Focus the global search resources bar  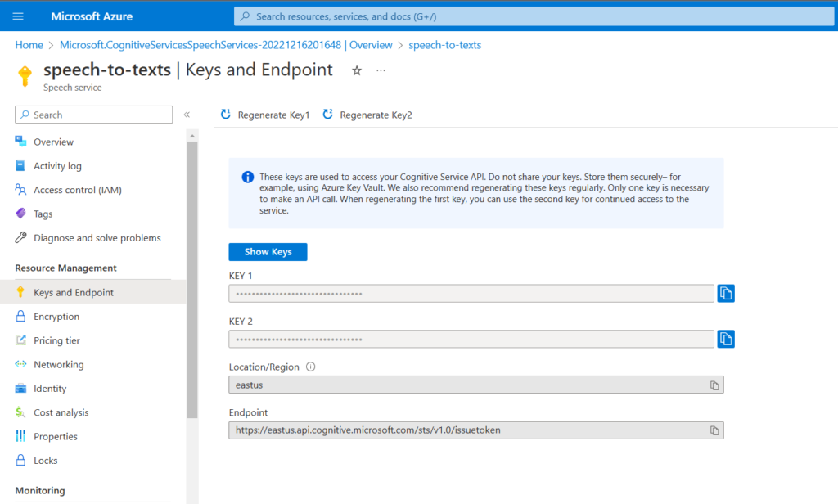[534, 16]
